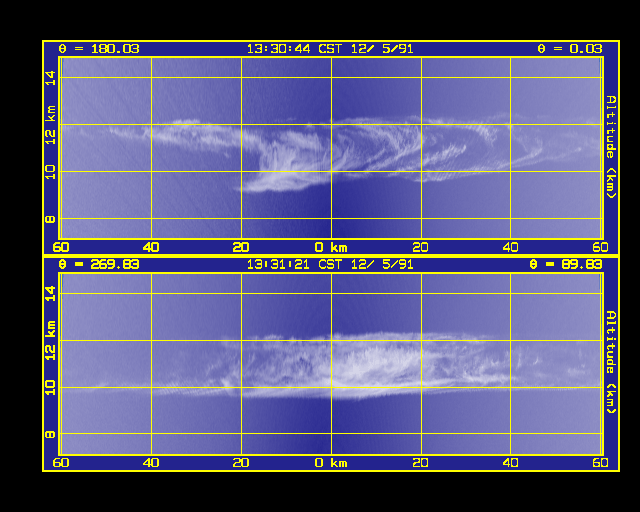Click the bottom panel's 20 tick on θ = 89.83 side
The height and width of the screenshot is (512, 640).
pyautogui.click(x=420, y=463)
